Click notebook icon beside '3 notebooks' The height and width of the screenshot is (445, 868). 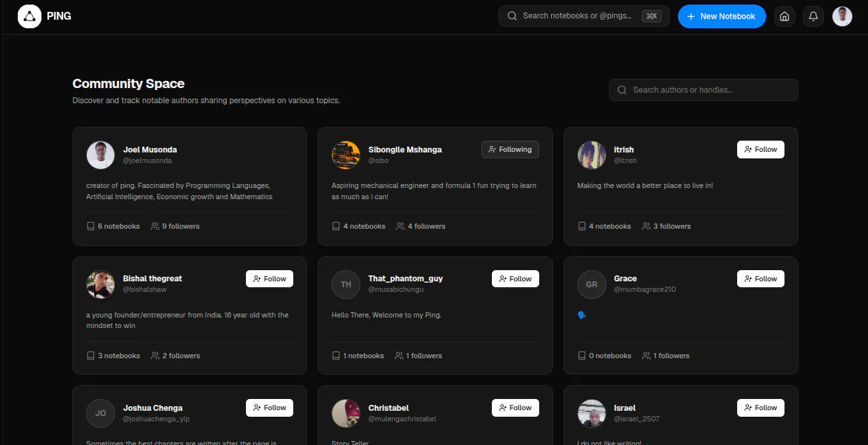coord(91,356)
